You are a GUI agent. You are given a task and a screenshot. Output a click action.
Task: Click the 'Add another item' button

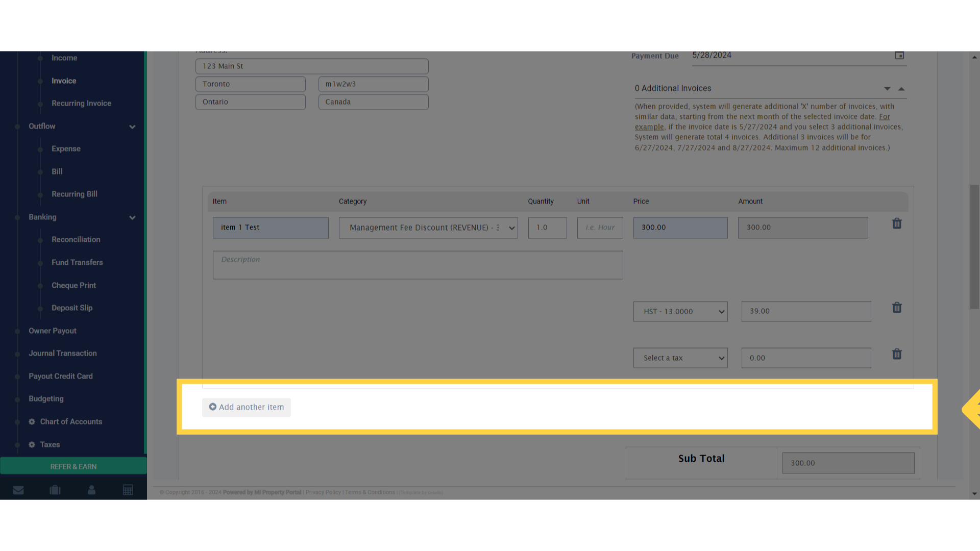[x=246, y=407]
